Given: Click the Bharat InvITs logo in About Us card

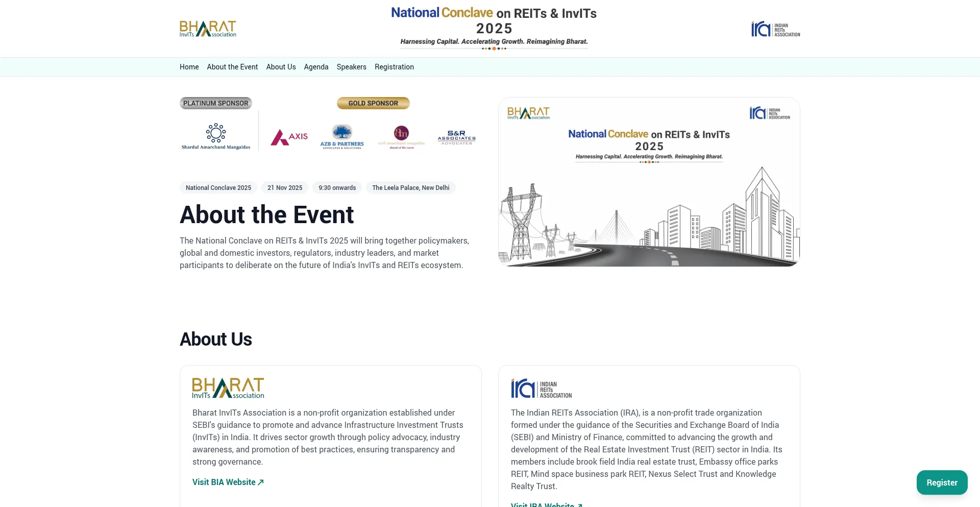Looking at the screenshot, I should tap(228, 388).
